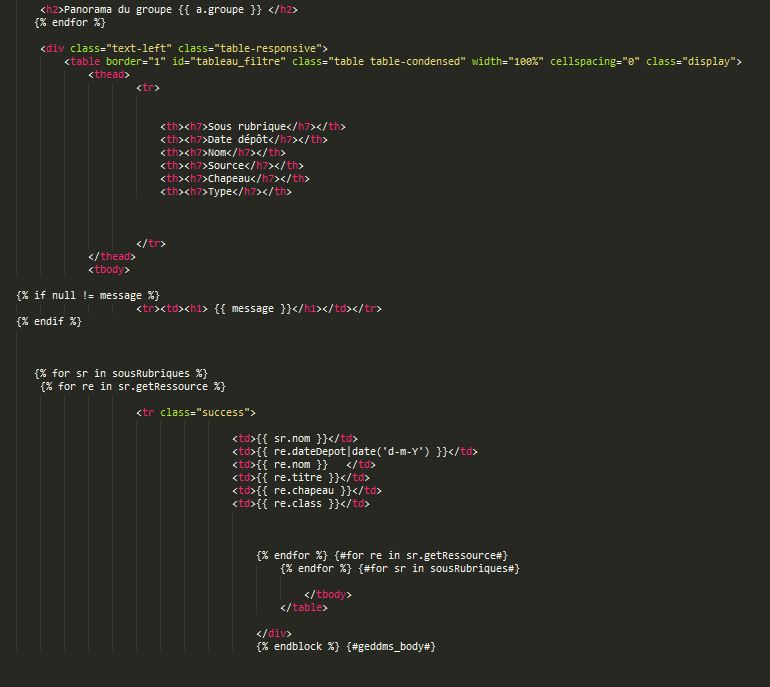The height and width of the screenshot is (687, 770).
Task: Click the '{% endif %}' line
Action: (x=49, y=322)
